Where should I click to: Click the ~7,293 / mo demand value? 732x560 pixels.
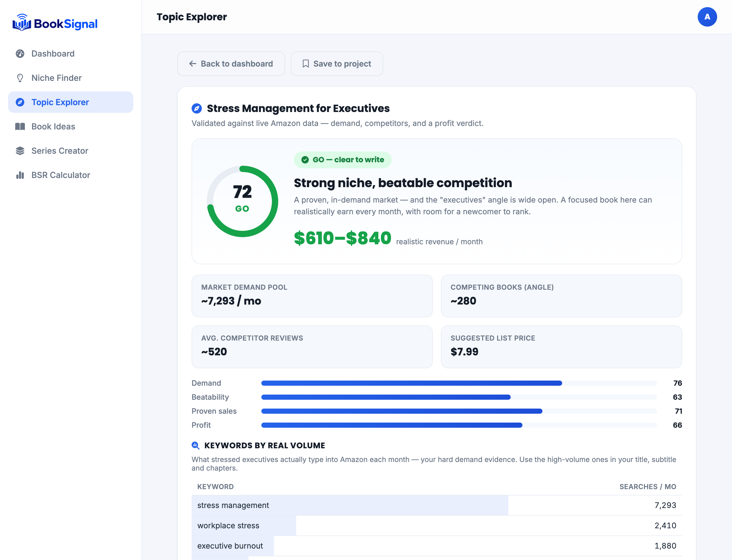tap(231, 301)
